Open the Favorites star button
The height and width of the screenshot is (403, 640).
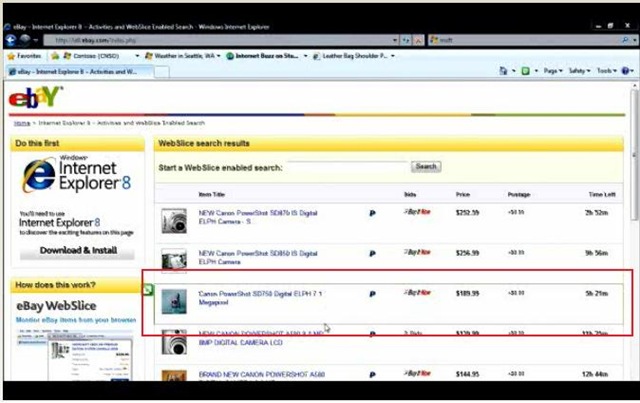[x=24, y=56]
